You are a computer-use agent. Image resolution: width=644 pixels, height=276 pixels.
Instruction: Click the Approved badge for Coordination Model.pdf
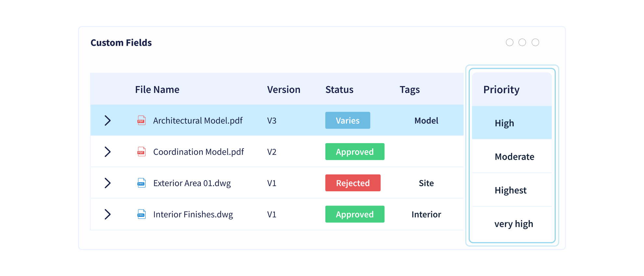[355, 152]
